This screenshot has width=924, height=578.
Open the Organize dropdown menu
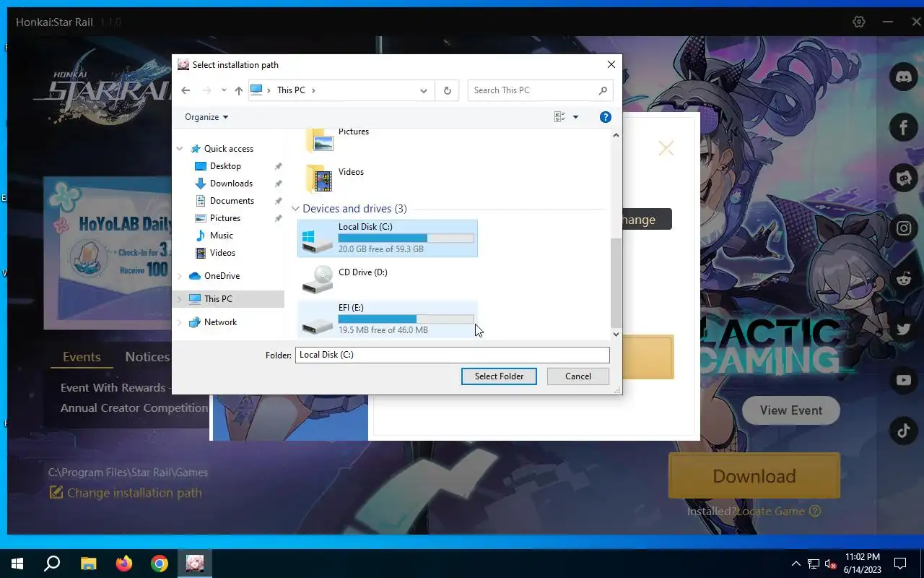point(206,117)
